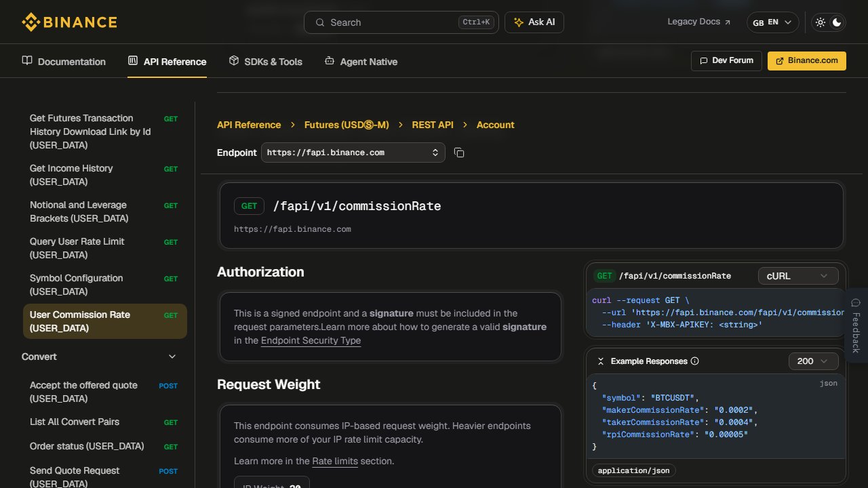
Task: Click the API Reference tab icon
Action: point(133,61)
